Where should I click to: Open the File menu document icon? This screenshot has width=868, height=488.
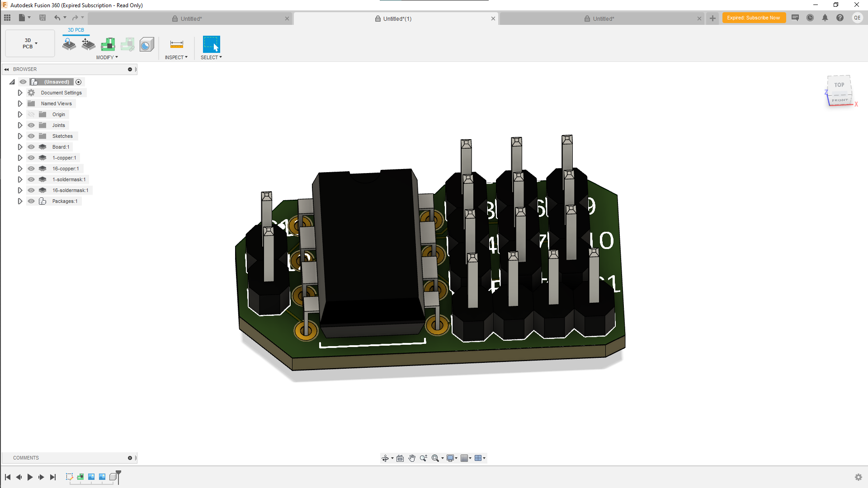point(22,18)
